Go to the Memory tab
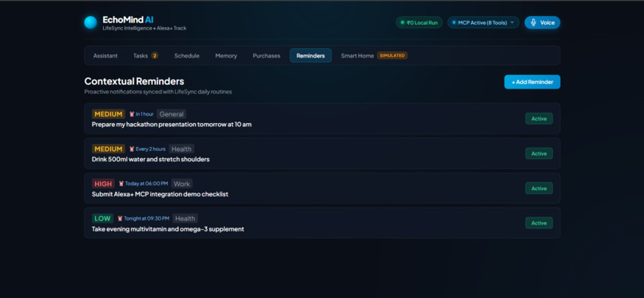Image resolution: width=644 pixels, height=298 pixels. tap(226, 55)
